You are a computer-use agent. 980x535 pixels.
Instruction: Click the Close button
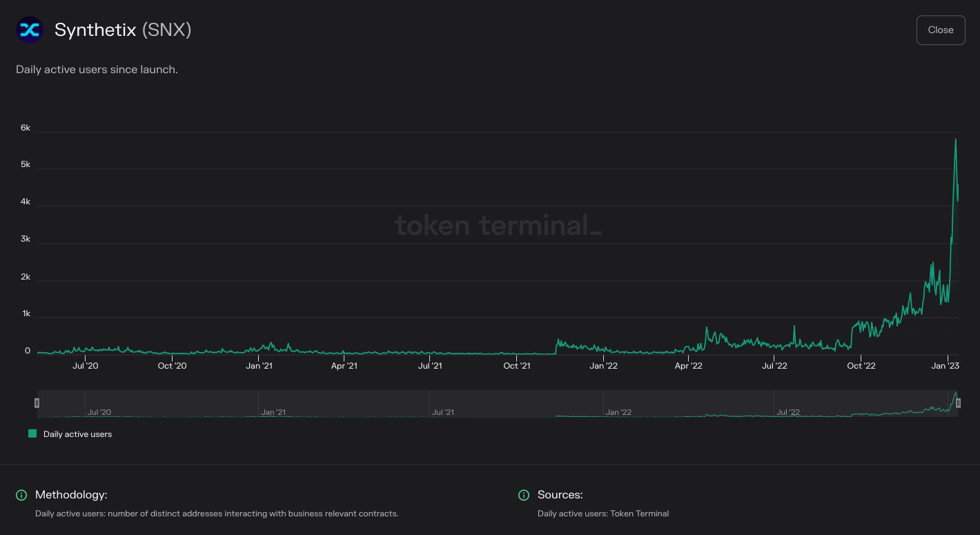coord(940,30)
